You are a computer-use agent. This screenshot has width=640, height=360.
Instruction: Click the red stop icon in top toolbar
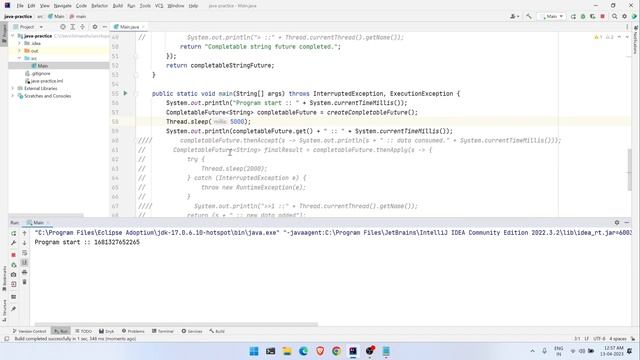[602, 16]
